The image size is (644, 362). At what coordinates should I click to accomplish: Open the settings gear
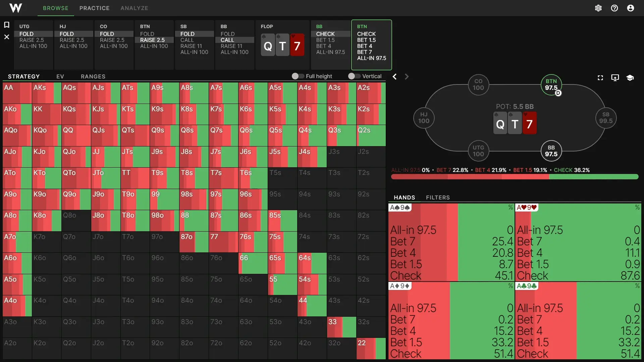tap(598, 8)
